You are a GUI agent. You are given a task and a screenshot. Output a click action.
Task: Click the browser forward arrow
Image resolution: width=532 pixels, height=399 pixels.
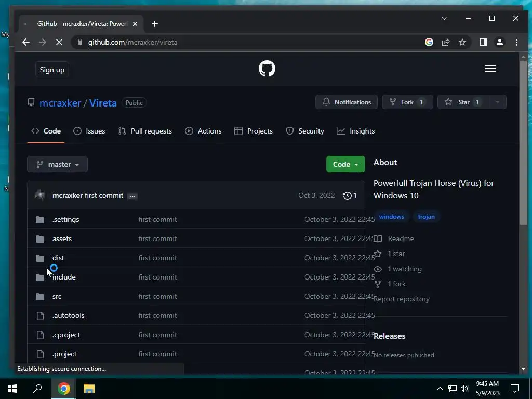click(x=43, y=43)
